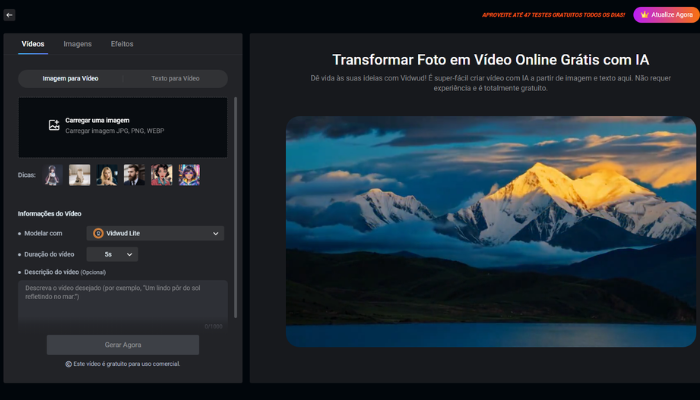The image size is (700, 400).
Task: Click the Atualize Agora upgrade button
Action: [665, 15]
